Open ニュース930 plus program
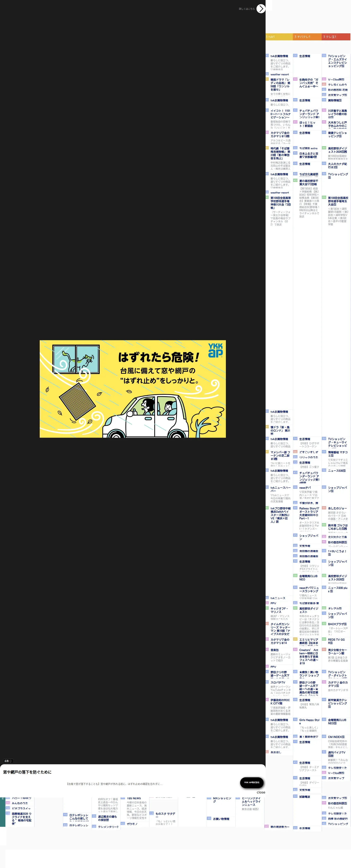Image resolution: width=351 pixels, height=868 pixels. pyautogui.click(x=338, y=589)
